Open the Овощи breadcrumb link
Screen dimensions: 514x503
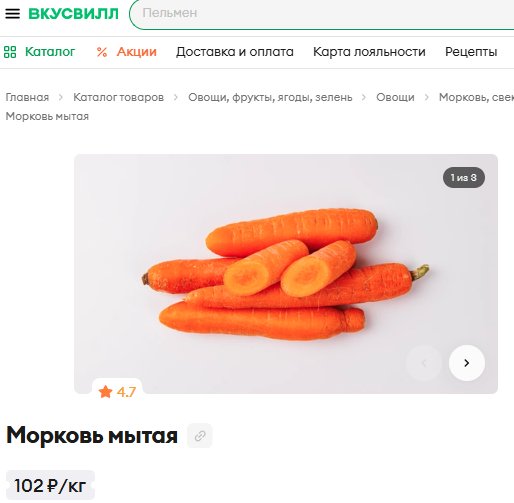(395, 97)
